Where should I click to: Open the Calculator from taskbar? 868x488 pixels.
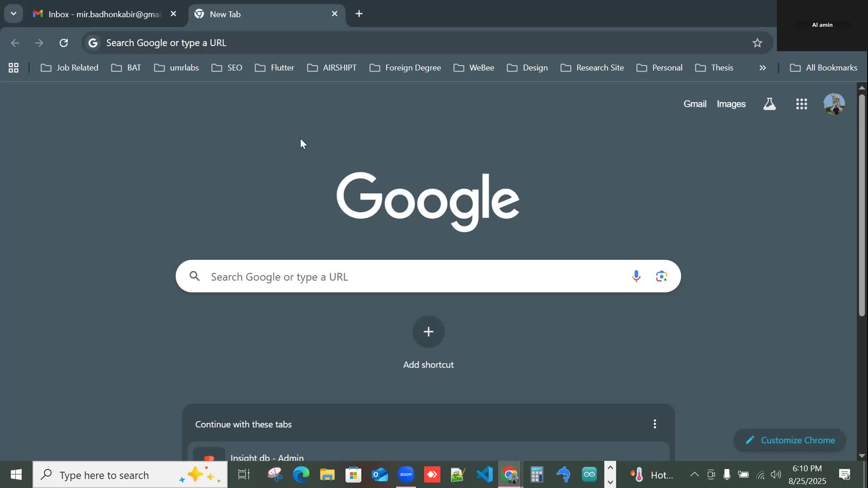tap(537, 474)
